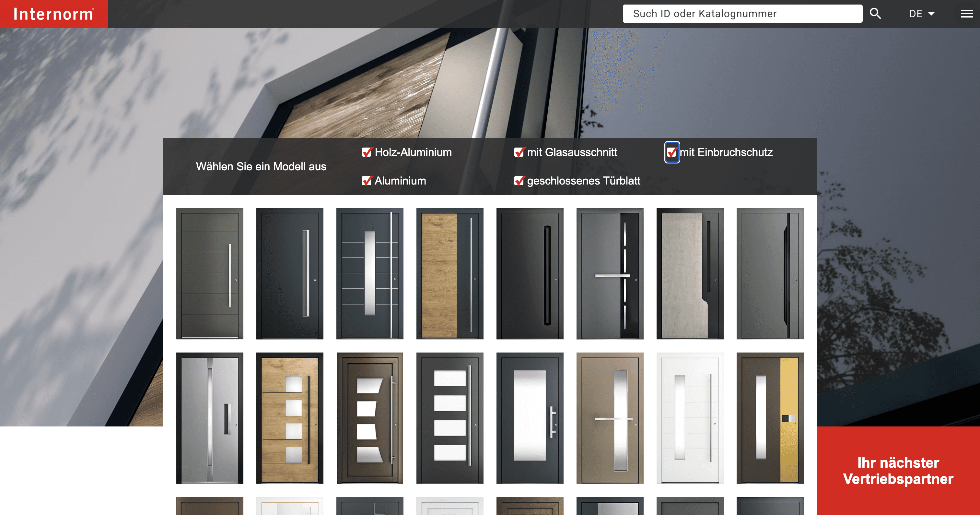Type in the Such ID oder Katalognummer field
This screenshot has width=980, height=515.
point(742,14)
